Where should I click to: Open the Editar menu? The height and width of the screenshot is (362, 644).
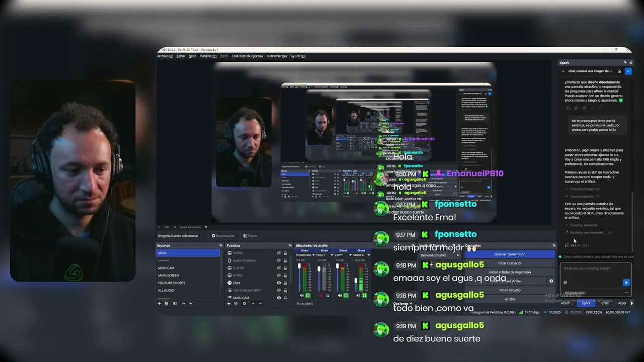(181, 56)
